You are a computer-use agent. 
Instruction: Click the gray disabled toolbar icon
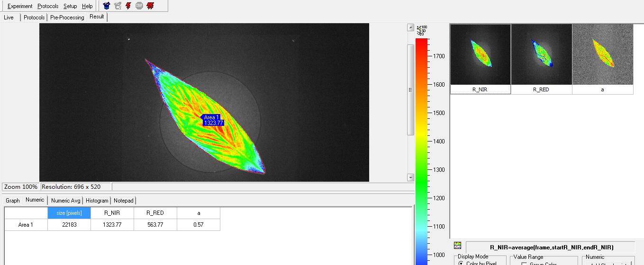point(118,6)
